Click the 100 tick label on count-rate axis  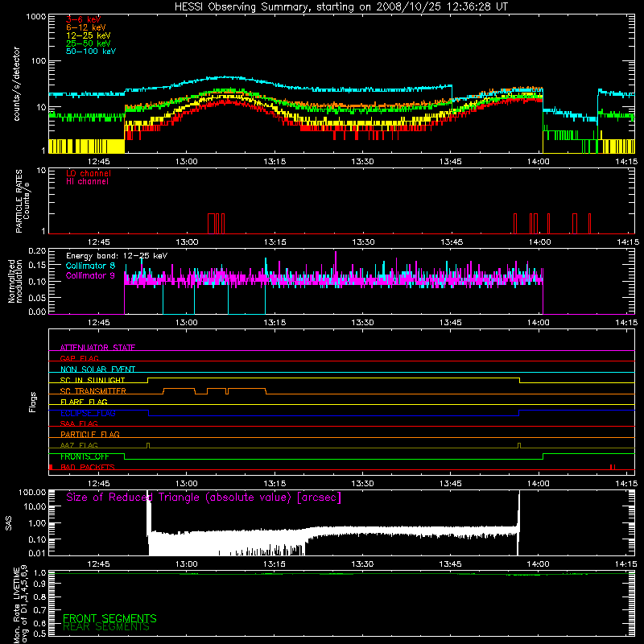(x=38, y=61)
